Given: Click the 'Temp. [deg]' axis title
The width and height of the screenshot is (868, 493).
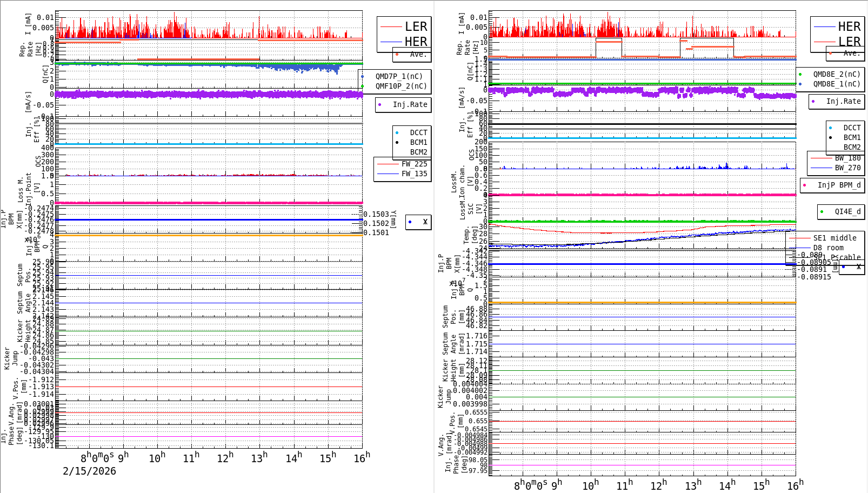Looking at the screenshot, I should (471, 236).
